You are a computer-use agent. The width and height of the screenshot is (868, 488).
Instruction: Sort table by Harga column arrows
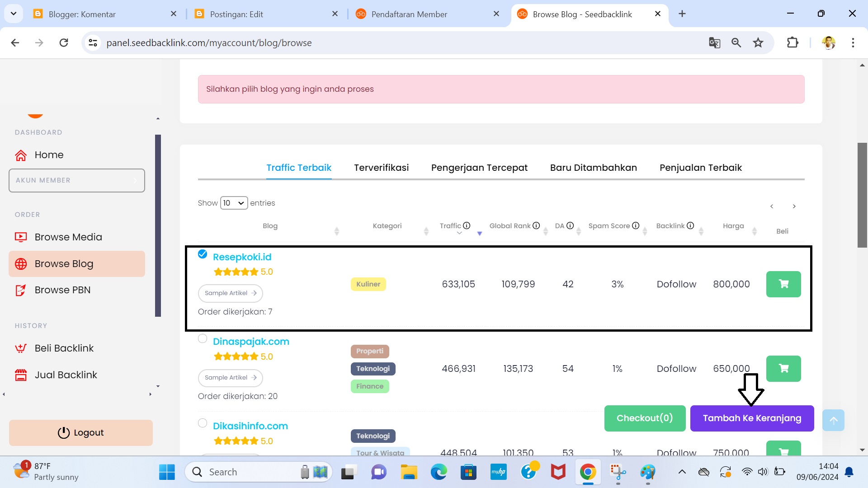pyautogui.click(x=754, y=231)
